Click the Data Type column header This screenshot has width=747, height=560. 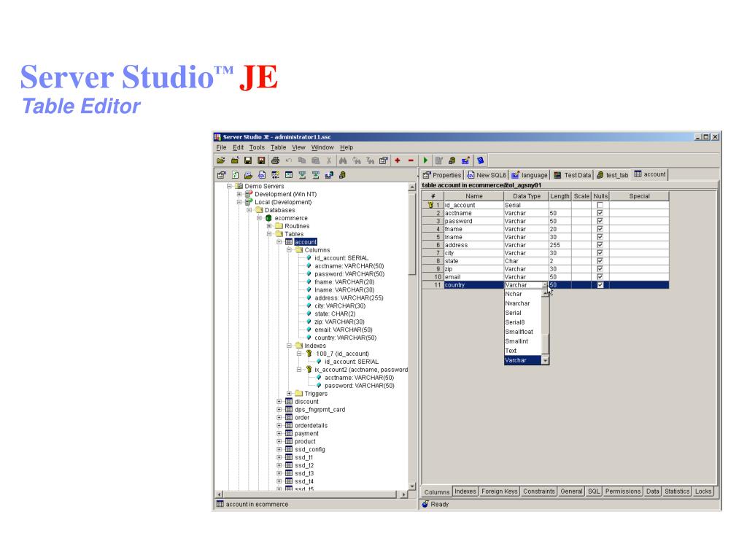click(527, 196)
